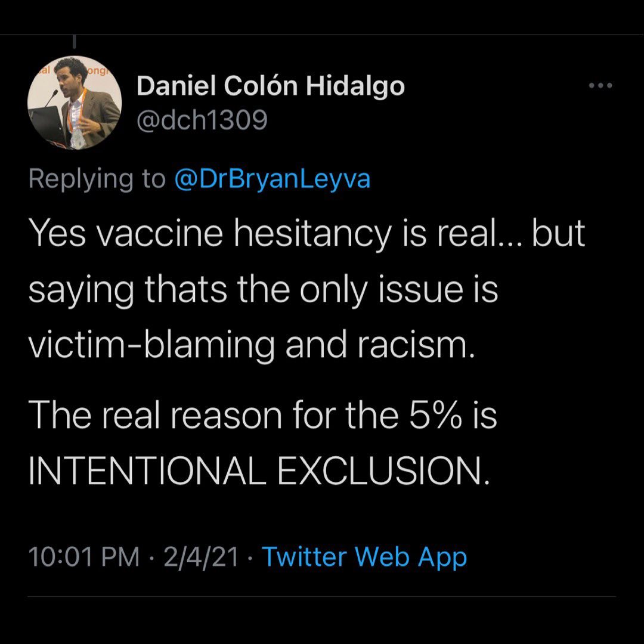Image resolution: width=644 pixels, height=644 pixels.
Task: Click the thread connector line above the avatar
Action: [75, 42]
